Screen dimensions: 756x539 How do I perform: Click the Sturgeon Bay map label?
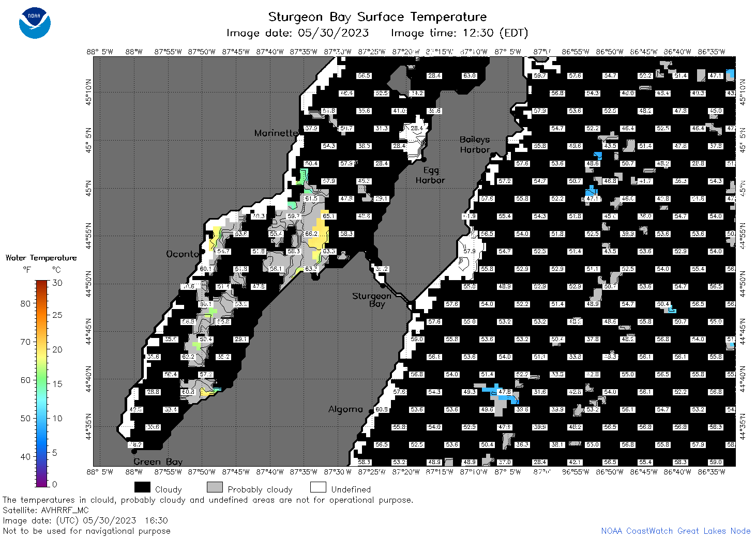pos(372,300)
